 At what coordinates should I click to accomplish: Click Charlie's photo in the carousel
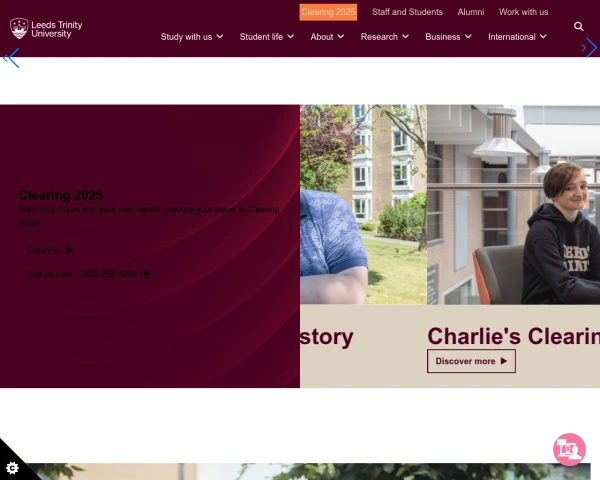[x=513, y=204]
